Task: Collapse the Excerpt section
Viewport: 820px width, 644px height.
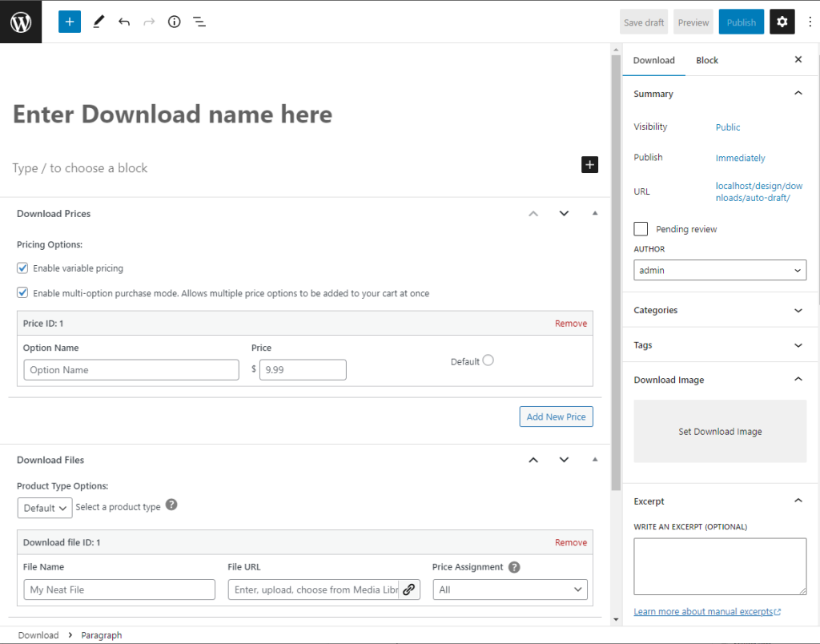Action: pos(798,501)
